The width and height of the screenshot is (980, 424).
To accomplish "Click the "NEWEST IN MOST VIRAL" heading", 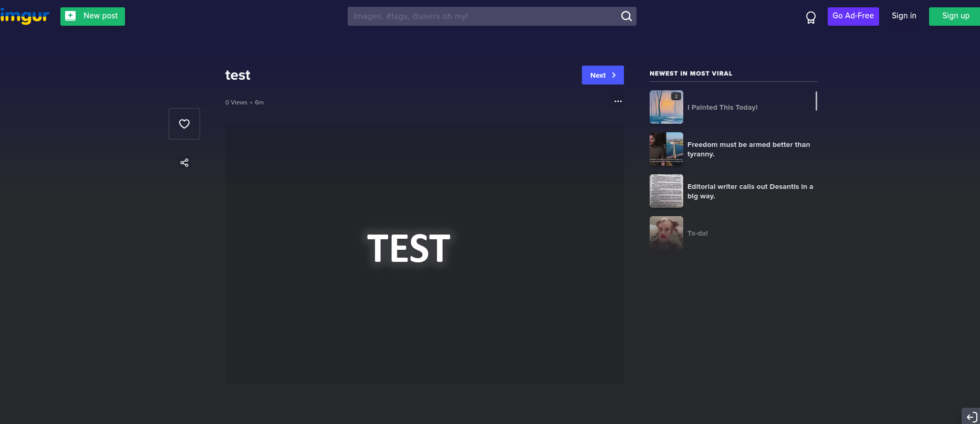I will 691,73.
